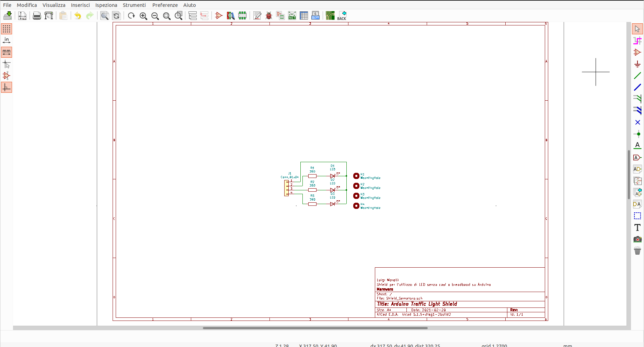Click the title block title text
This screenshot has width=644, height=347.
pyautogui.click(x=417, y=304)
